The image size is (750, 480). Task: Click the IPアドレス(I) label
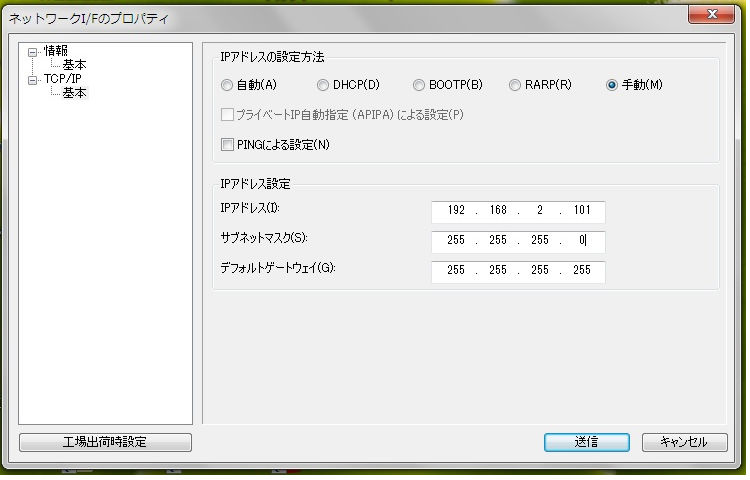250,208
